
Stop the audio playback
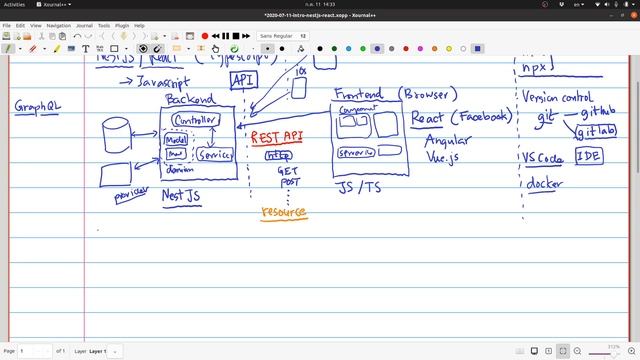coord(236,36)
